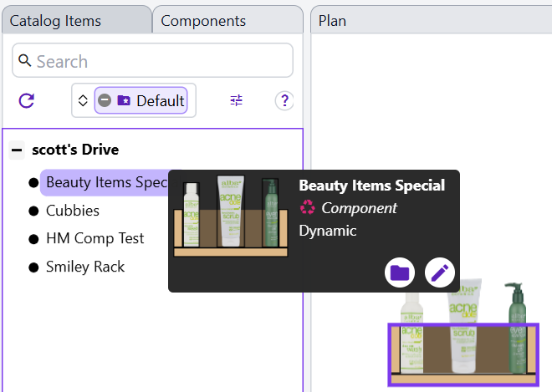Click into the Search input field

click(x=159, y=61)
